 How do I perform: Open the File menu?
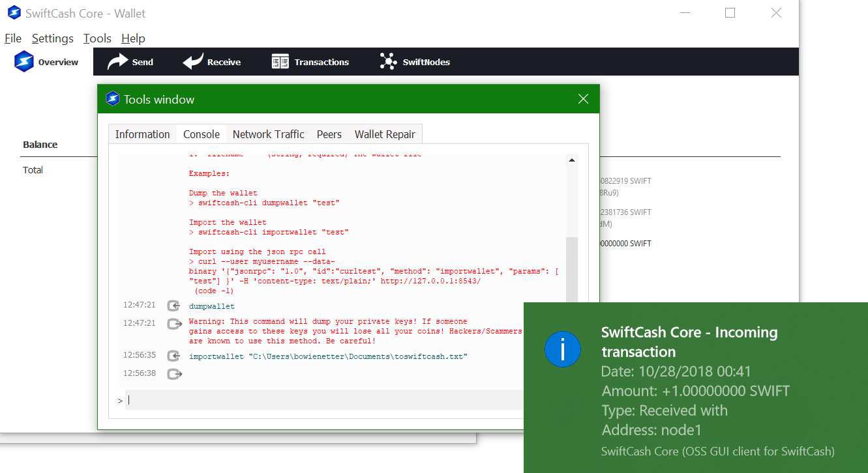pyautogui.click(x=13, y=38)
